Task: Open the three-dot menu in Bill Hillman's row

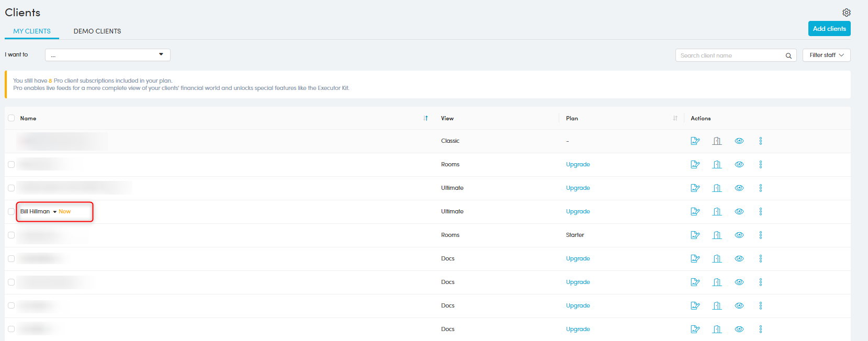Action: pyautogui.click(x=760, y=211)
